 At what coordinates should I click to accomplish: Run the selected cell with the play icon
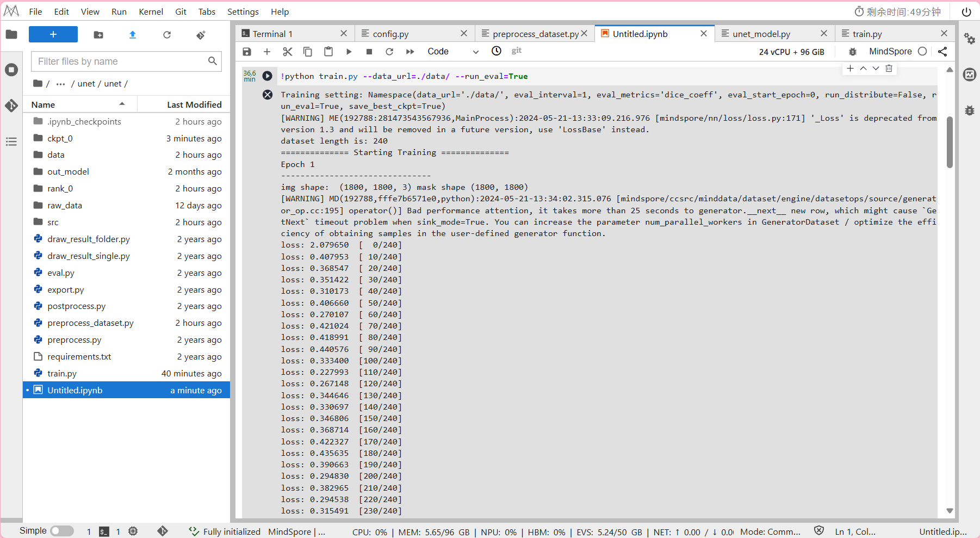pyautogui.click(x=349, y=51)
